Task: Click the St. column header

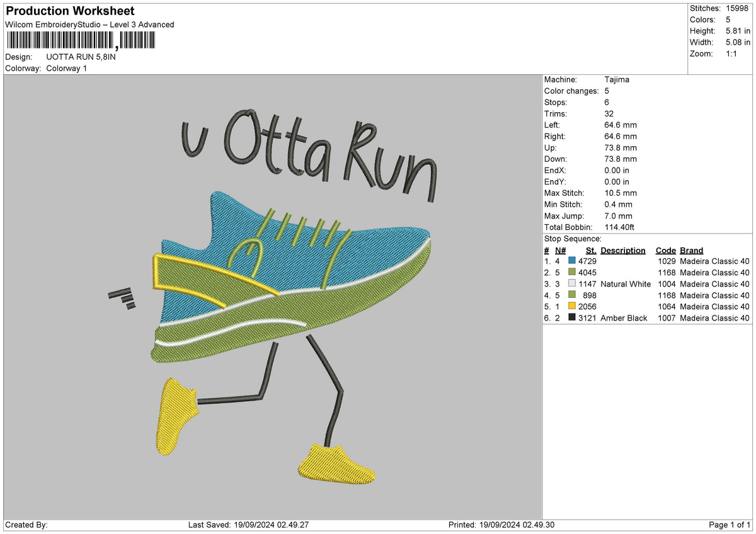Action: point(591,250)
